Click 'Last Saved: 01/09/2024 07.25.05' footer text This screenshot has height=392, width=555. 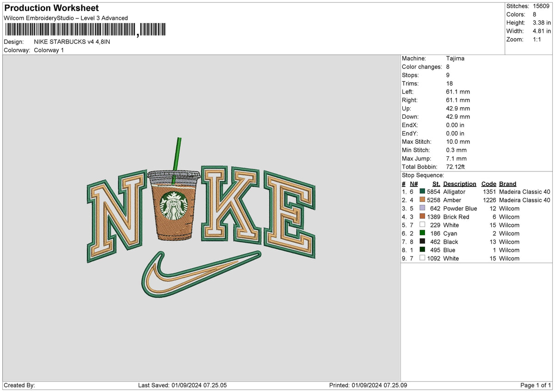tap(182, 385)
